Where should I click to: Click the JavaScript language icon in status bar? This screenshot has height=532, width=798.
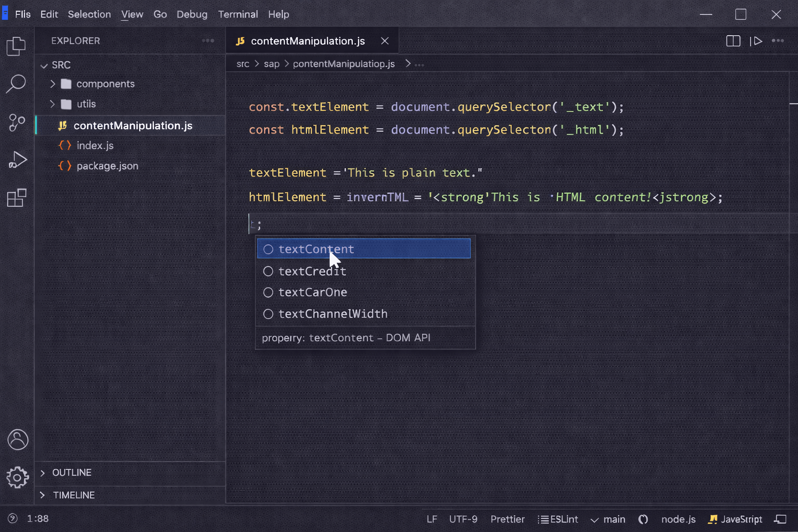(713, 519)
